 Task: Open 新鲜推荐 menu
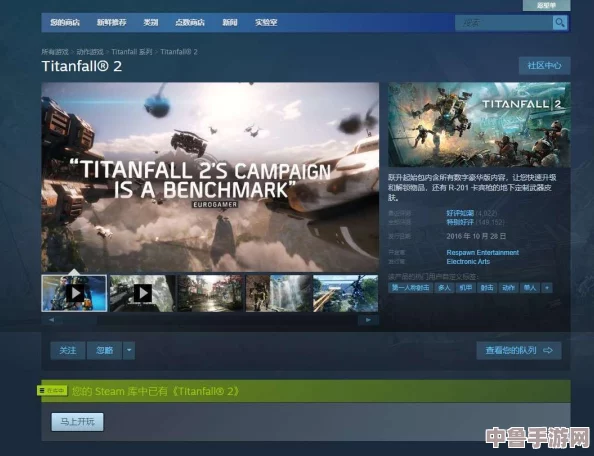coord(111,22)
